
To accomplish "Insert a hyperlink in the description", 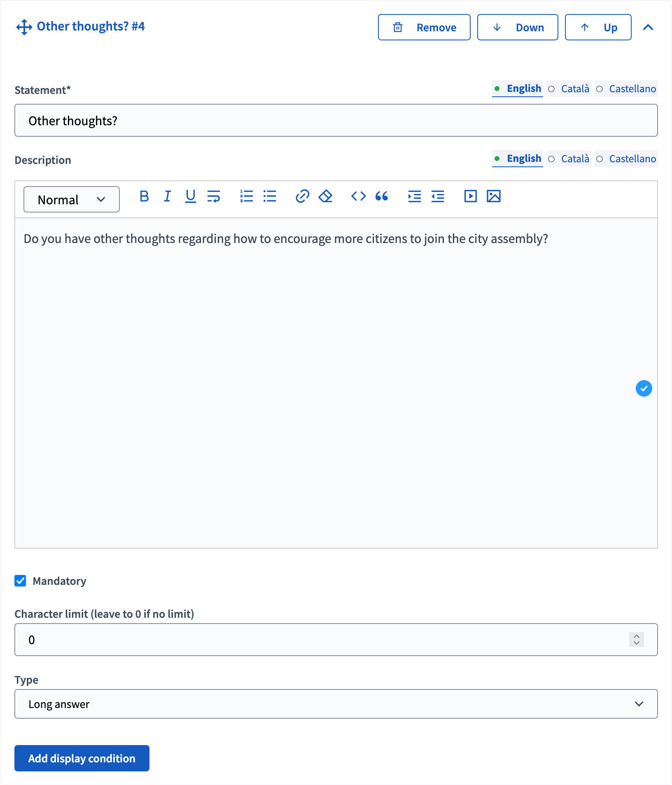I will (303, 196).
